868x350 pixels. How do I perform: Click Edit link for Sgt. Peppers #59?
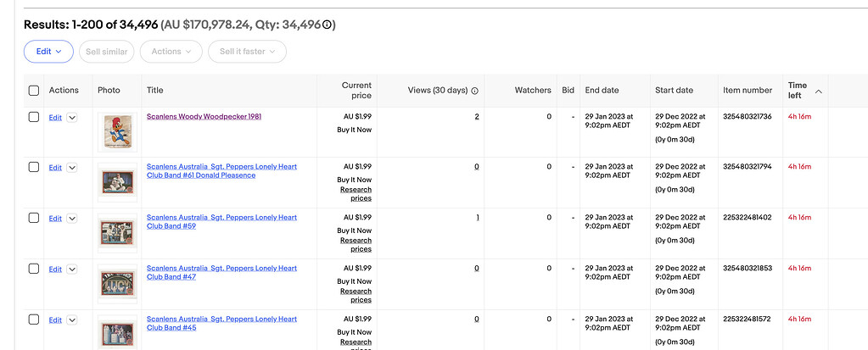click(x=55, y=219)
